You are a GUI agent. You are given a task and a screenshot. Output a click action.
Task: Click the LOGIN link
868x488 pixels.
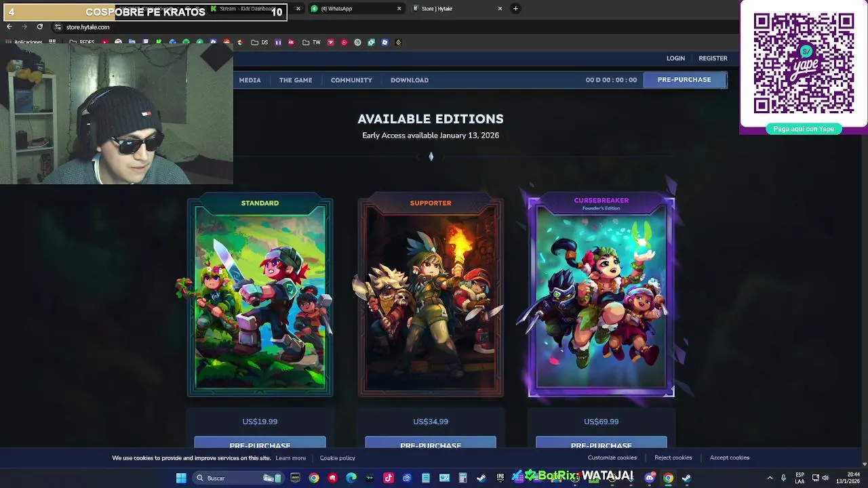coord(675,58)
